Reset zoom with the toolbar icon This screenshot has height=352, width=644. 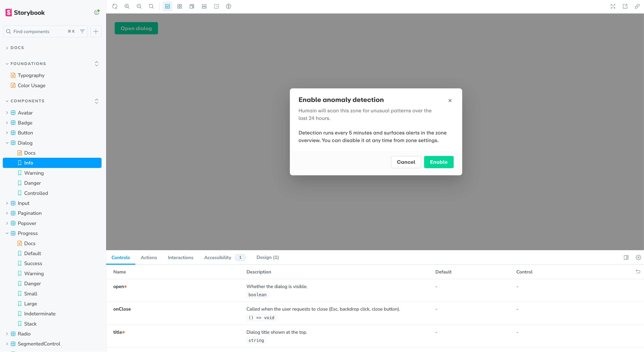tap(151, 7)
